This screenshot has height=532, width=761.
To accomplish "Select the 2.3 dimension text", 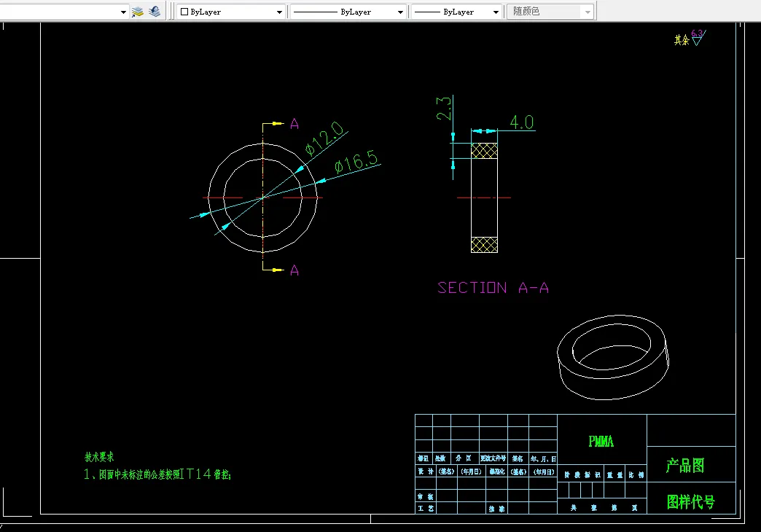I will [x=444, y=109].
